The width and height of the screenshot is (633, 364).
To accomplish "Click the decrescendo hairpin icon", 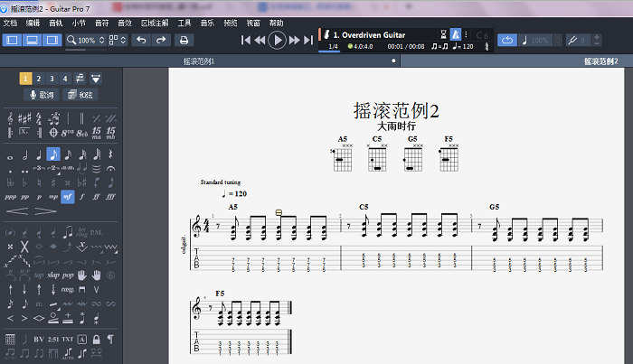I will (x=45, y=210).
